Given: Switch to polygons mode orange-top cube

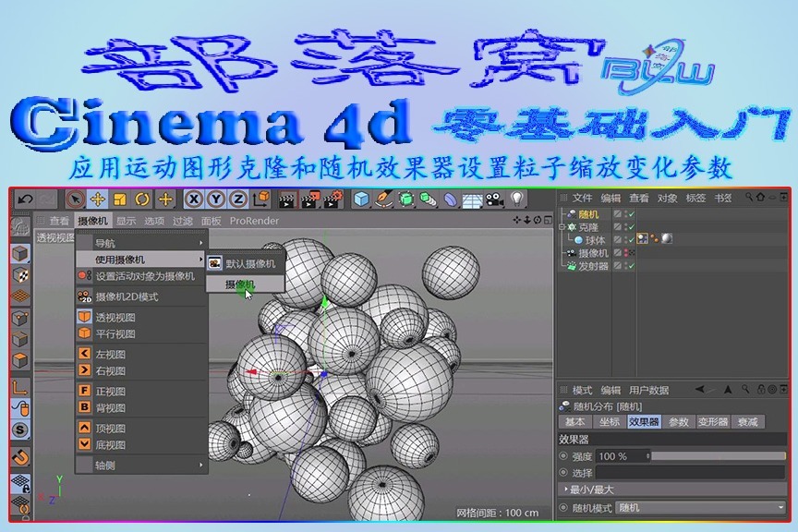Looking at the screenshot, I should [x=19, y=360].
